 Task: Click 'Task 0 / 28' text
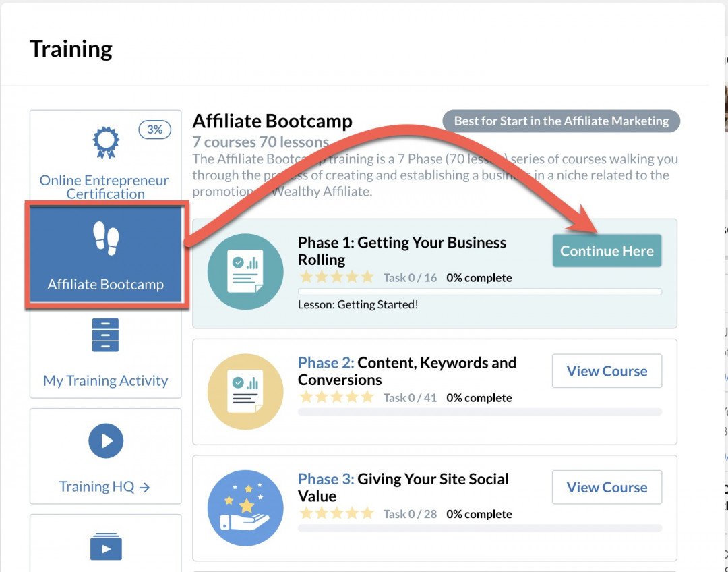[x=410, y=514]
